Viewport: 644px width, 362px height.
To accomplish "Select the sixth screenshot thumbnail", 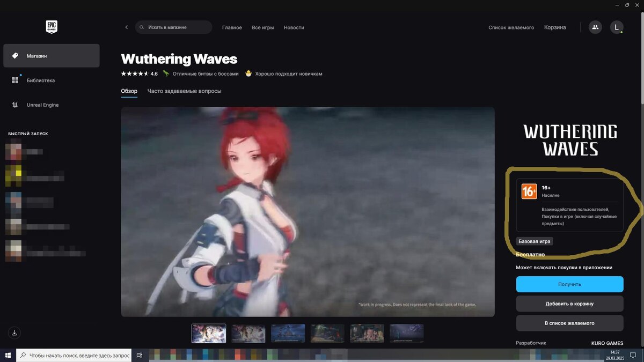I will click(x=407, y=333).
